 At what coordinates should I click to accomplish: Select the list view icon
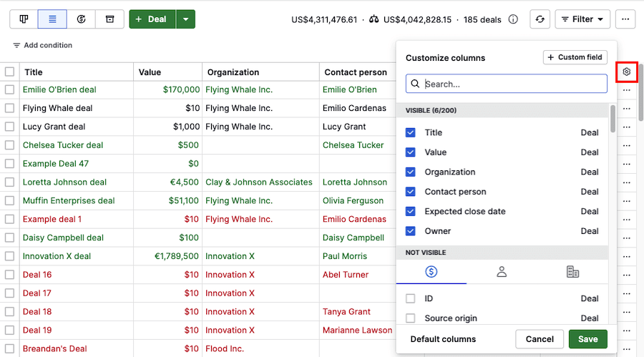[x=52, y=19]
